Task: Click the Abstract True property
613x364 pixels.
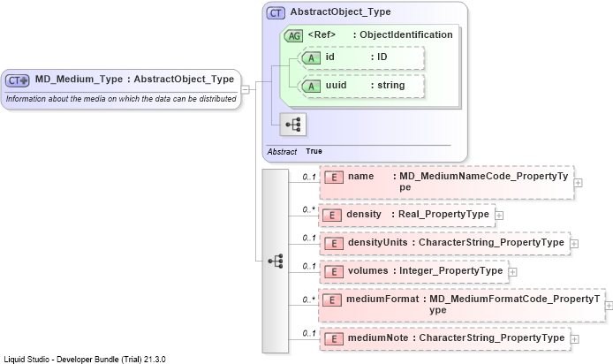Action: point(294,151)
